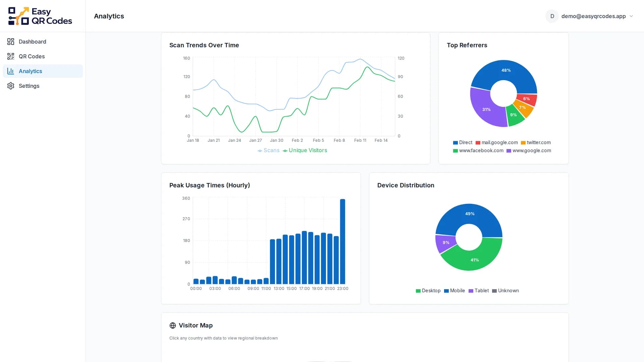
Task: Toggle Direct in the referrers legend
Action: 463,142
